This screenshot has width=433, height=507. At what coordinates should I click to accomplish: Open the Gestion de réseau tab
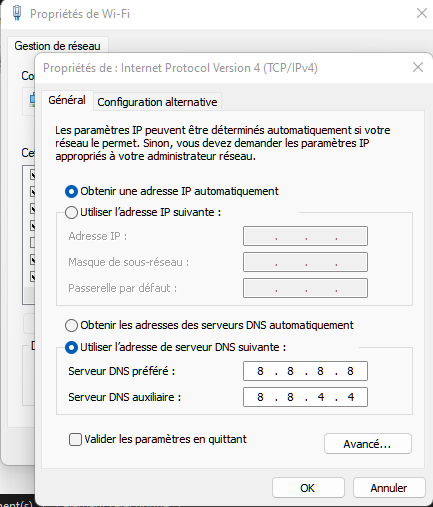pyautogui.click(x=57, y=46)
